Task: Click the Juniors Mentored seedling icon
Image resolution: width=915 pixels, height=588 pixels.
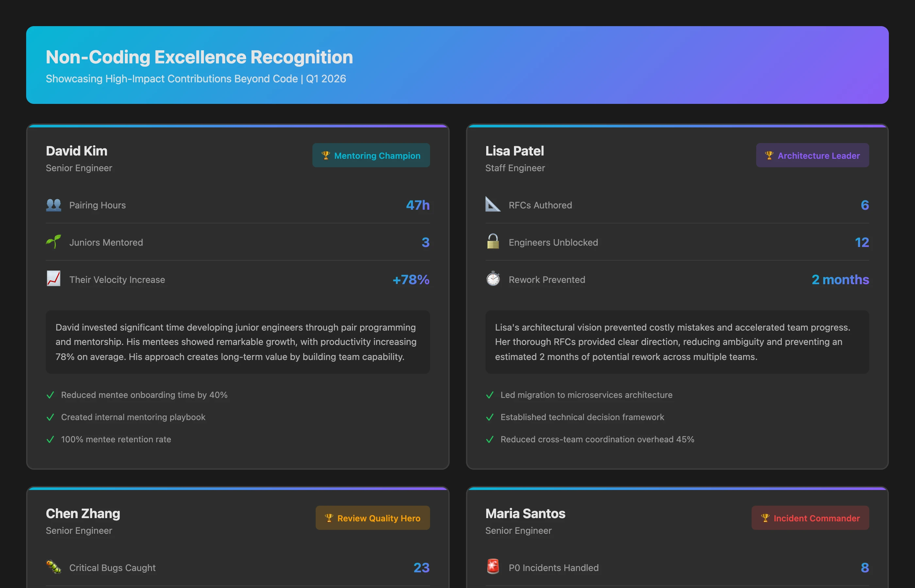Action: (x=54, y=242)
